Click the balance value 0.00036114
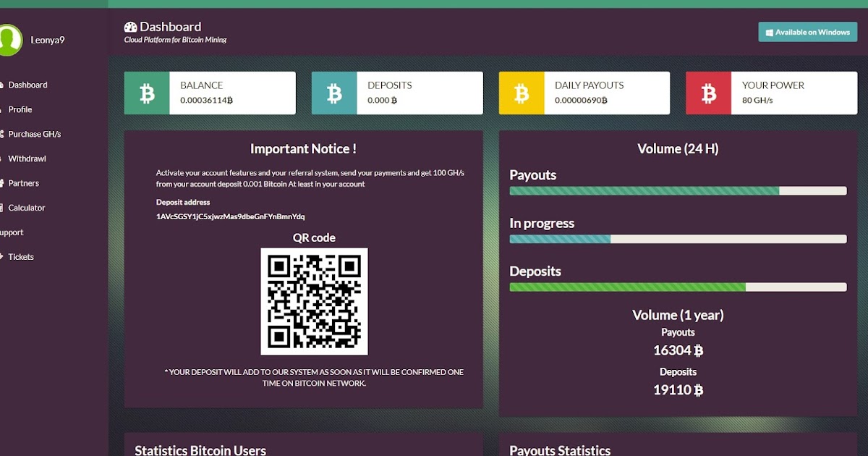Image resolution: width=868 pixels, height=456 pixels. (206, 101)
